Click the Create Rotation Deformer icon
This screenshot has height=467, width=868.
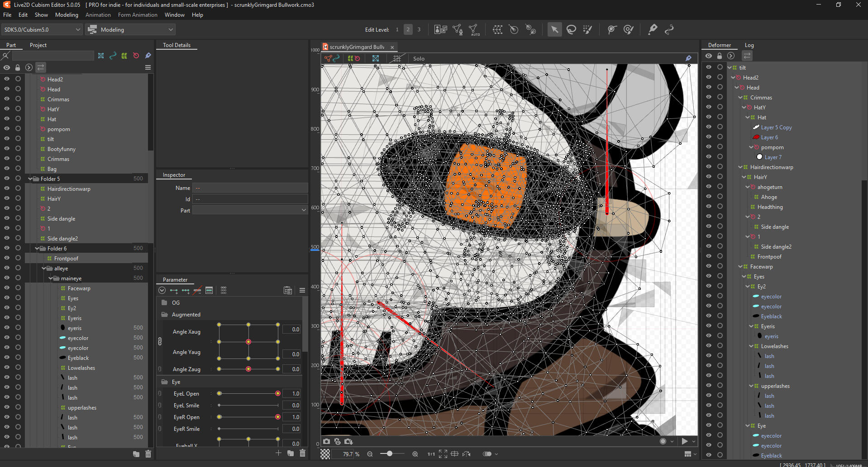[x=514, y=30]
